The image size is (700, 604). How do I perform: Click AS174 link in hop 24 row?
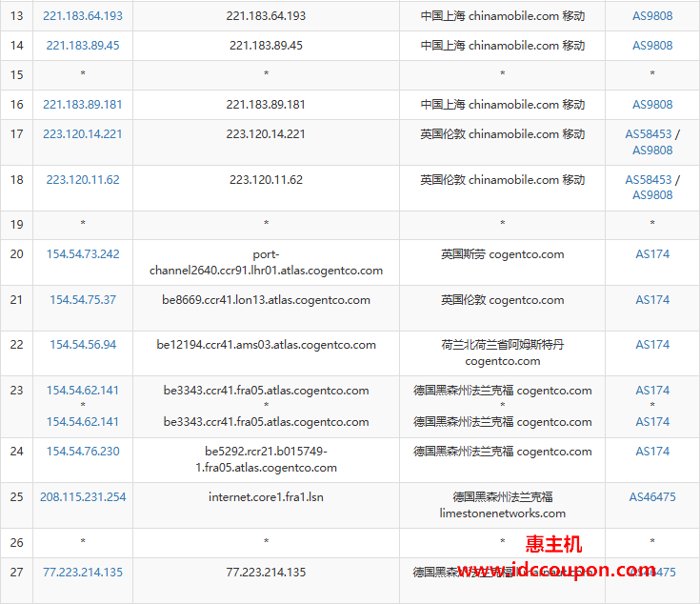652,452
